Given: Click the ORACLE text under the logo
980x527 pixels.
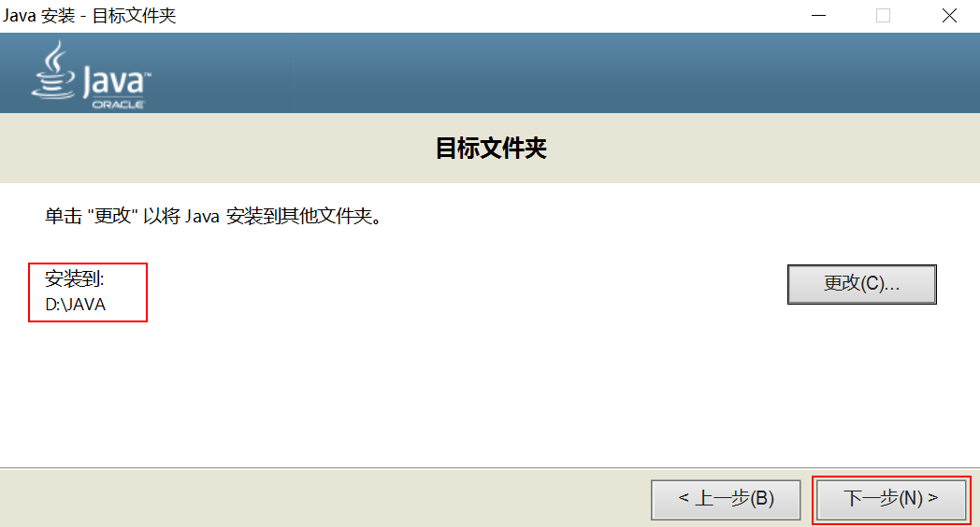Looking at the screenshot, I should click(x=119, y=105).
